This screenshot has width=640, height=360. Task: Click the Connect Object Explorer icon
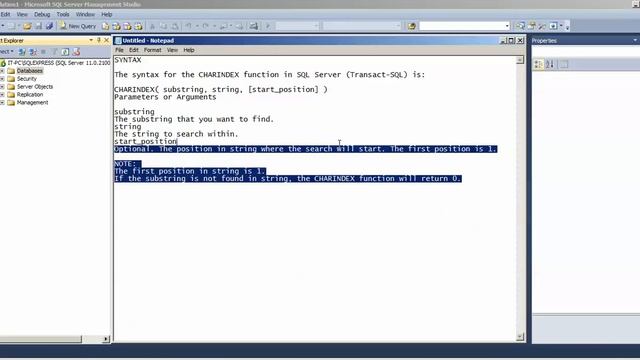point(22,52)
